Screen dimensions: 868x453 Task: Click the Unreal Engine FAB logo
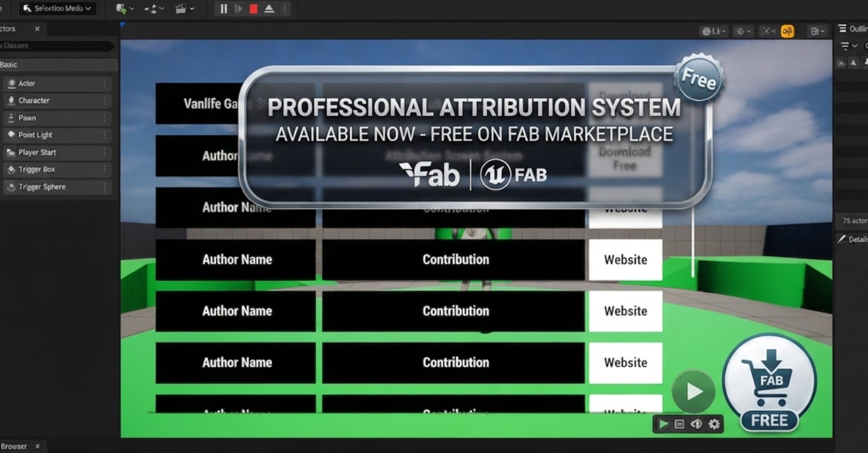pyautogui.click(x=513, y=175)
